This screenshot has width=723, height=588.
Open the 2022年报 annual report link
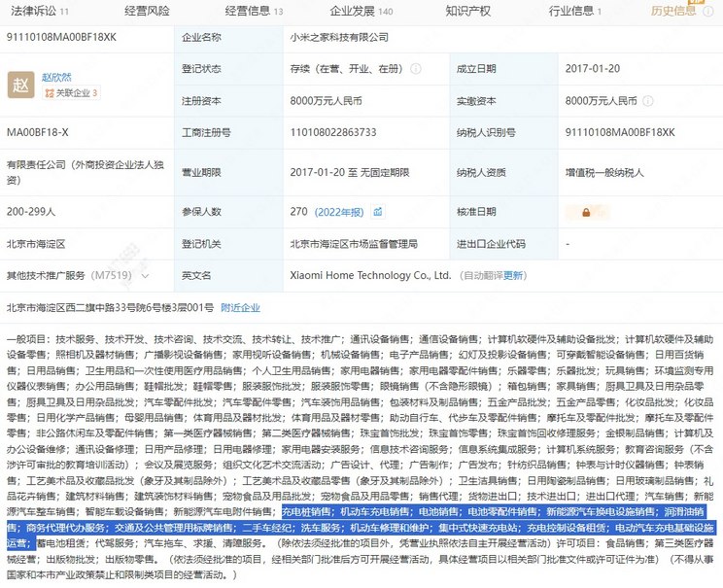[340, 211]
